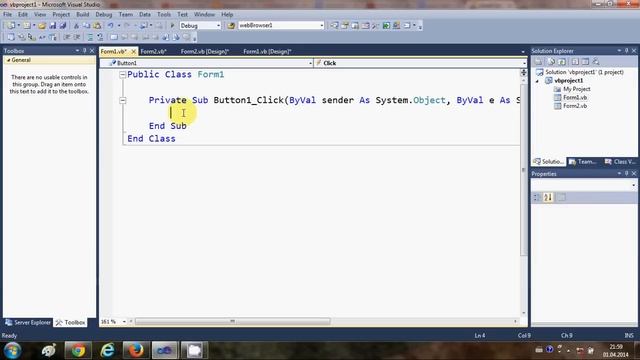The image size is (640, 360).
Task: Click Show All Files in Solution Explorer
Action: click(551, 62)
